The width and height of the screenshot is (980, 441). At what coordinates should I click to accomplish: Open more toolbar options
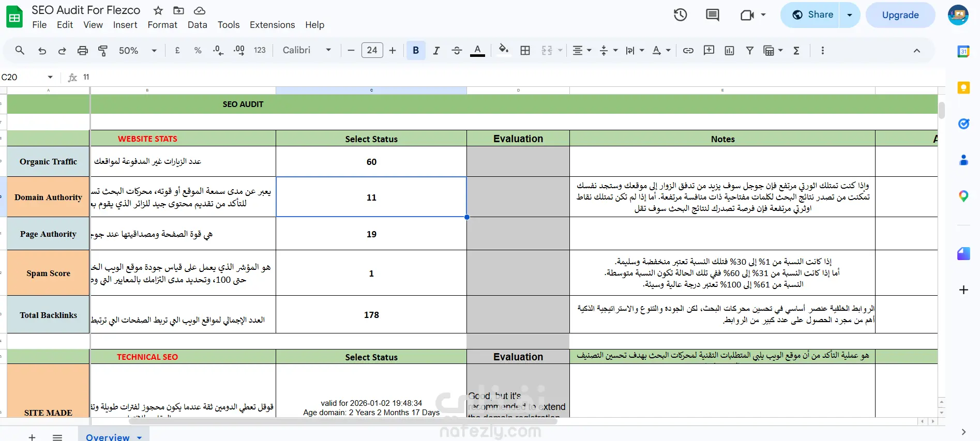[x=822, y=50]
